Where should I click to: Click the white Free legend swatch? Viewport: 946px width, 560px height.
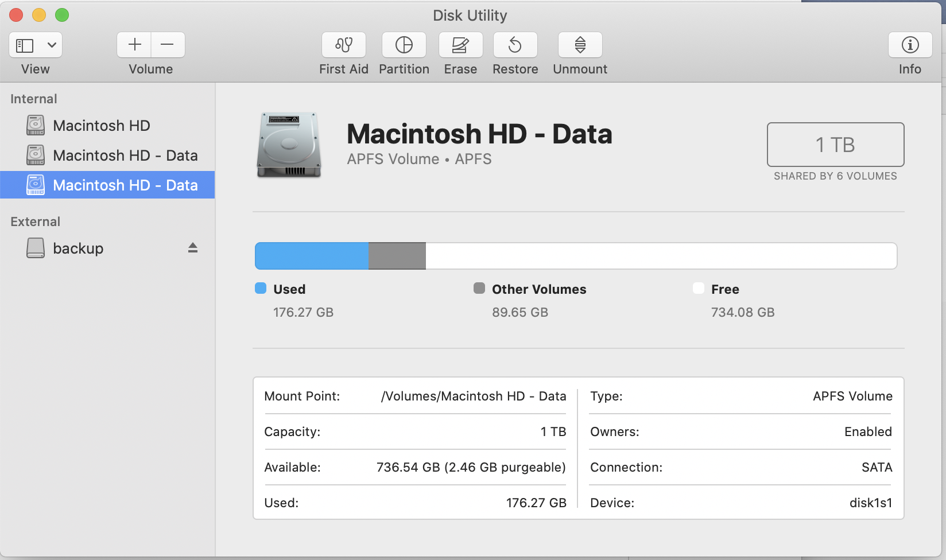pyautogui.click(x=699, y=288)
